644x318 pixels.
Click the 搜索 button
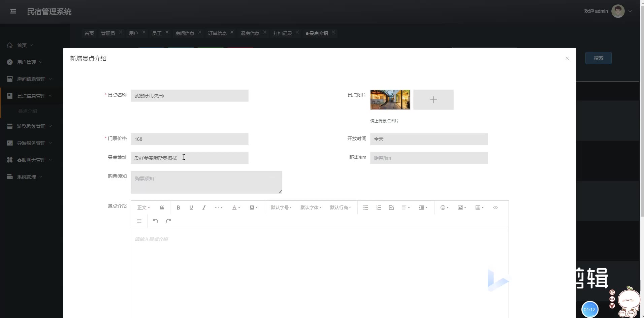599,58
